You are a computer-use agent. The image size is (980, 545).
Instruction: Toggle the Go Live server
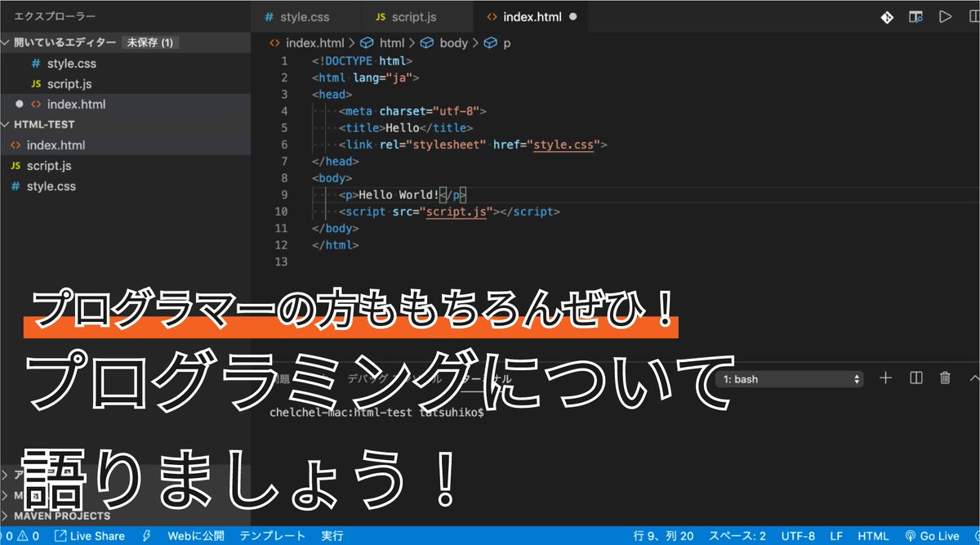coord(935,536)
